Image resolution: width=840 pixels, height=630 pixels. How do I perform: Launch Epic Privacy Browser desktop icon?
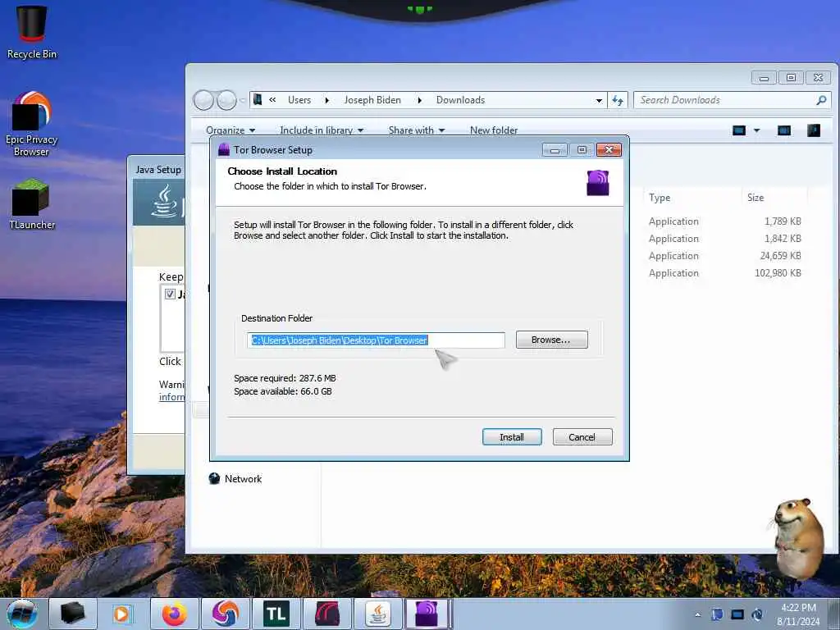(31, 125)
